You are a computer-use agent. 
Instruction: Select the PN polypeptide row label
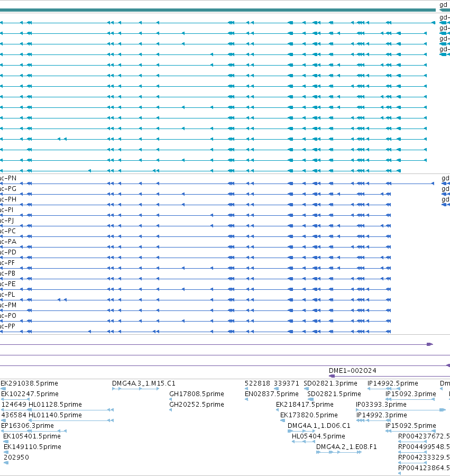(8, 179)
